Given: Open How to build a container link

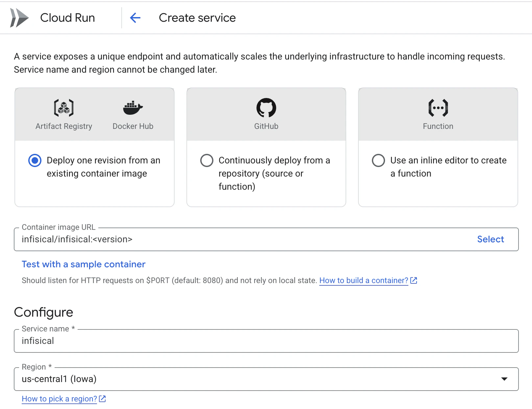Looking at the screenshot, I should (364, 280).
